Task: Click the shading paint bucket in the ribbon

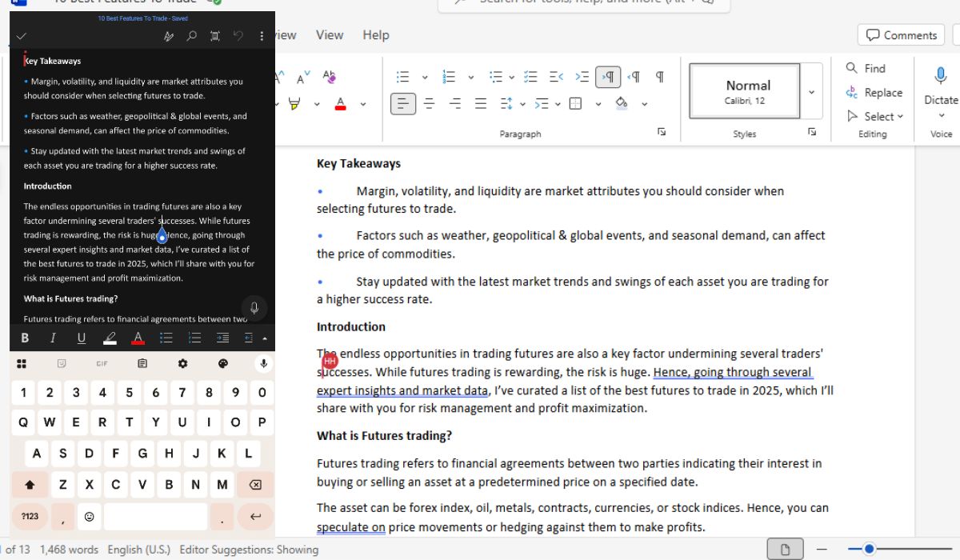Action: 622,103
